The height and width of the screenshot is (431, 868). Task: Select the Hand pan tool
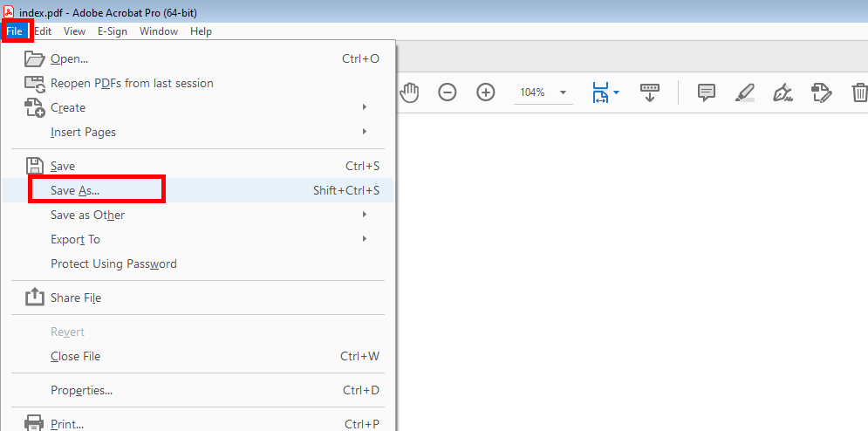coord(409,92)
